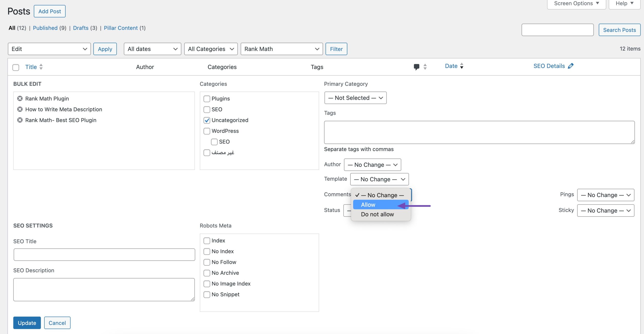This screenshot has height=334, width=644.
Task: Open the All dates filter dropdown
Action: point(152,49)
